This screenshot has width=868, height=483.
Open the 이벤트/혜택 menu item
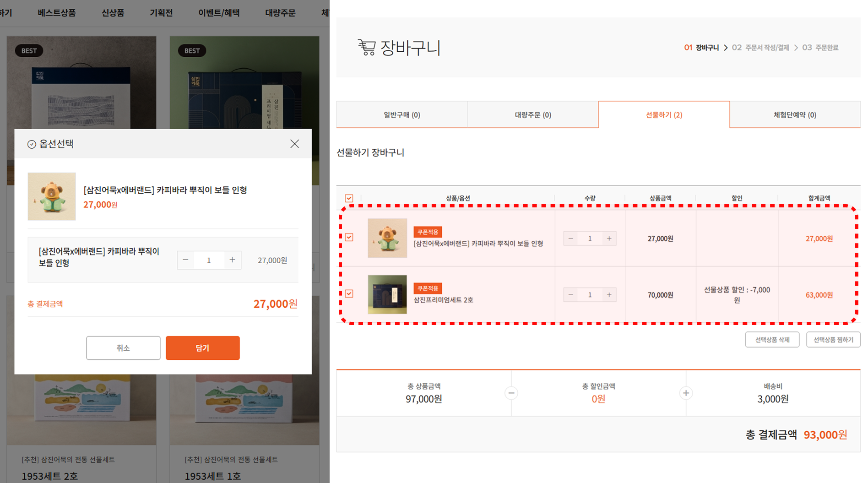point(219,13)
